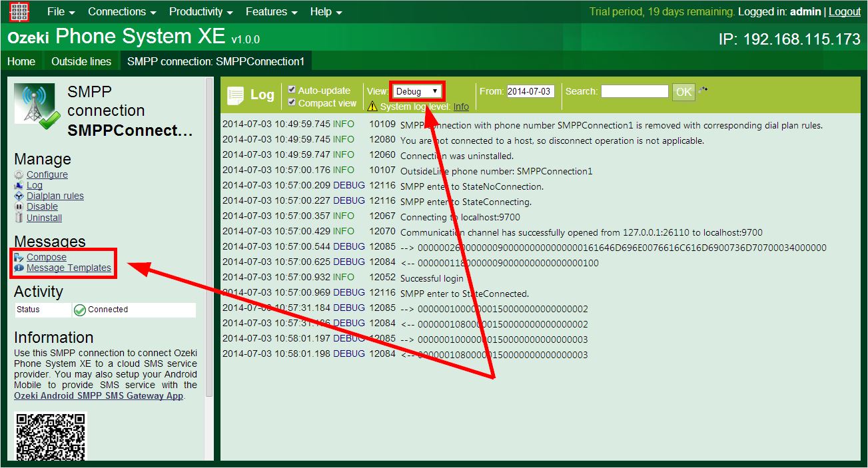This screenshot has width=868, height=468.
Task: Open the Message Templates link
Action: click(69, 268)
